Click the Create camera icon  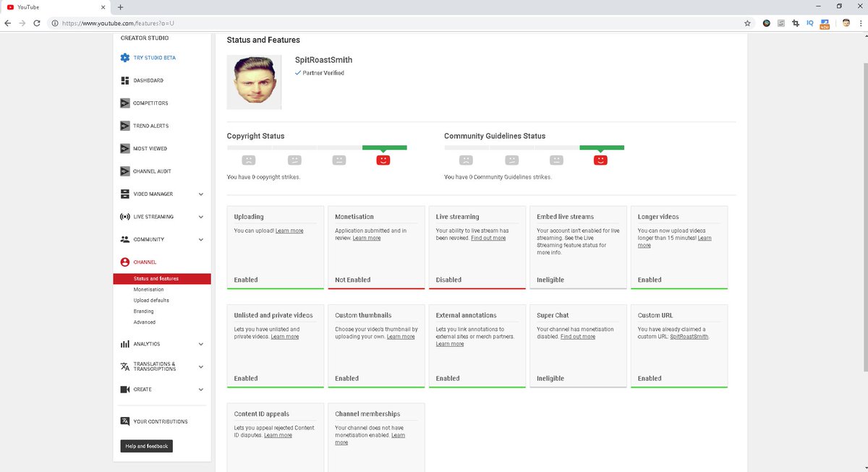pyautogui.click(x=125, y=390)
